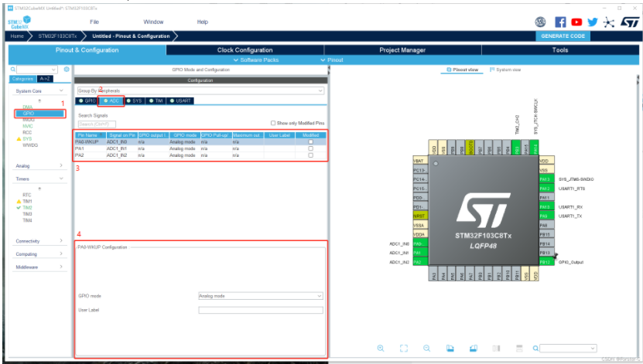Select RCC in System Core list
The height and width of the screenshot is (364, 643).
27,132
